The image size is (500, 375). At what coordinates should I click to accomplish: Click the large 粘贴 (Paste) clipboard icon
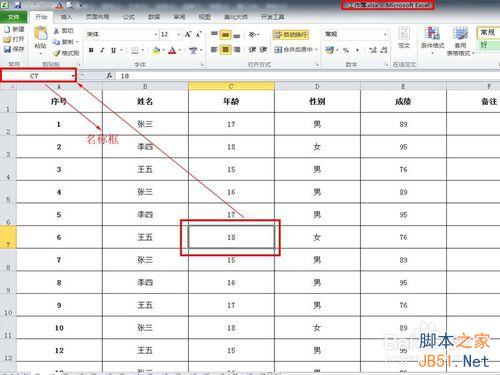pos(41,34)
